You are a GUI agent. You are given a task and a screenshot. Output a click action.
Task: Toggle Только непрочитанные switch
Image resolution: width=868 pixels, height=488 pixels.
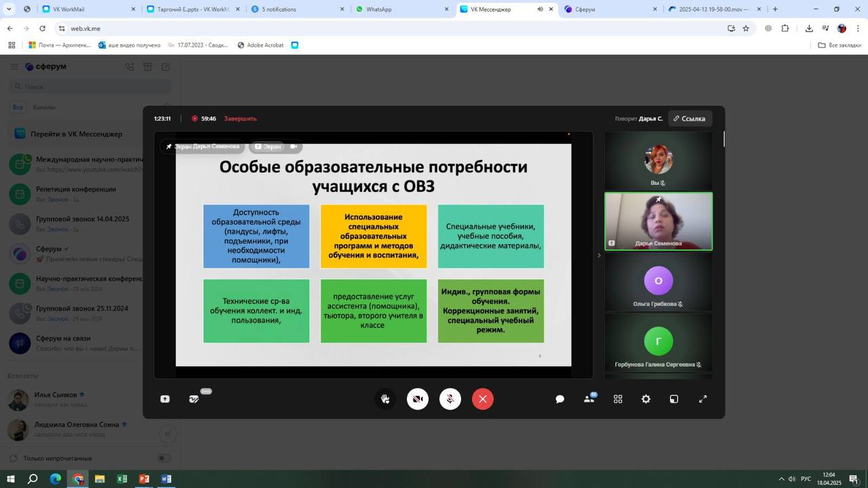pyautogui.click(x=163, y=458)
